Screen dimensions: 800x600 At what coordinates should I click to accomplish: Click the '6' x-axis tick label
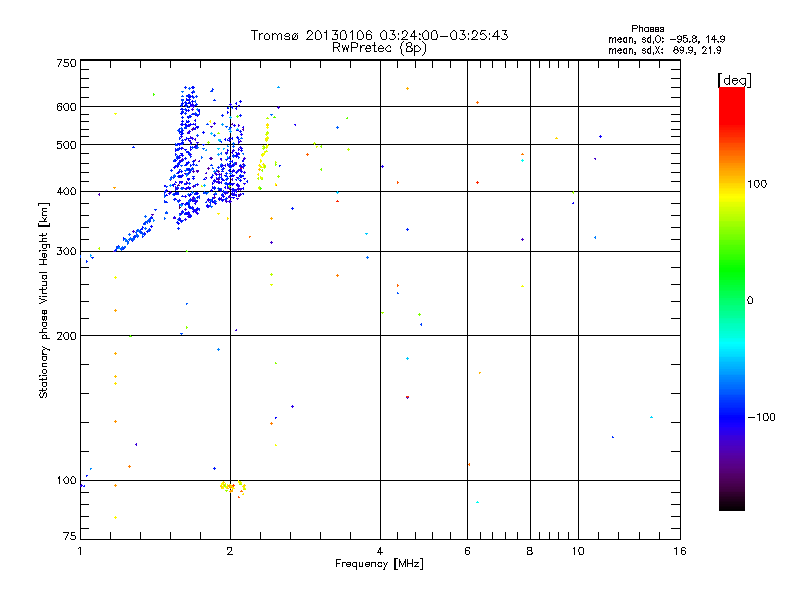coord(467,551)
